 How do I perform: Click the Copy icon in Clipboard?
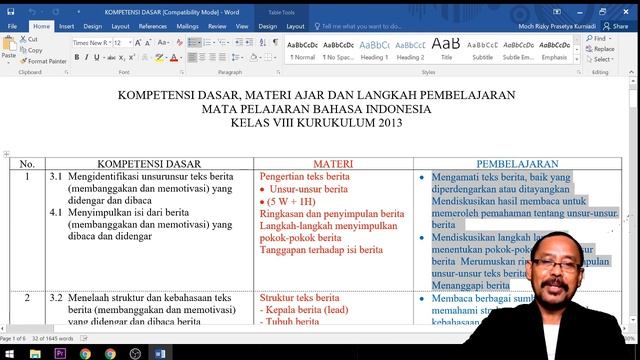point(23,50)
